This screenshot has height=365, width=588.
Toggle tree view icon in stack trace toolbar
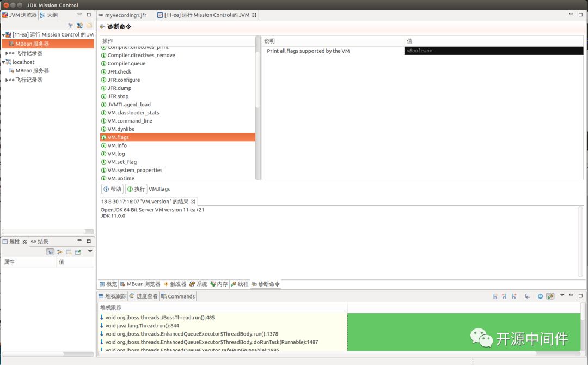(527, 296)
